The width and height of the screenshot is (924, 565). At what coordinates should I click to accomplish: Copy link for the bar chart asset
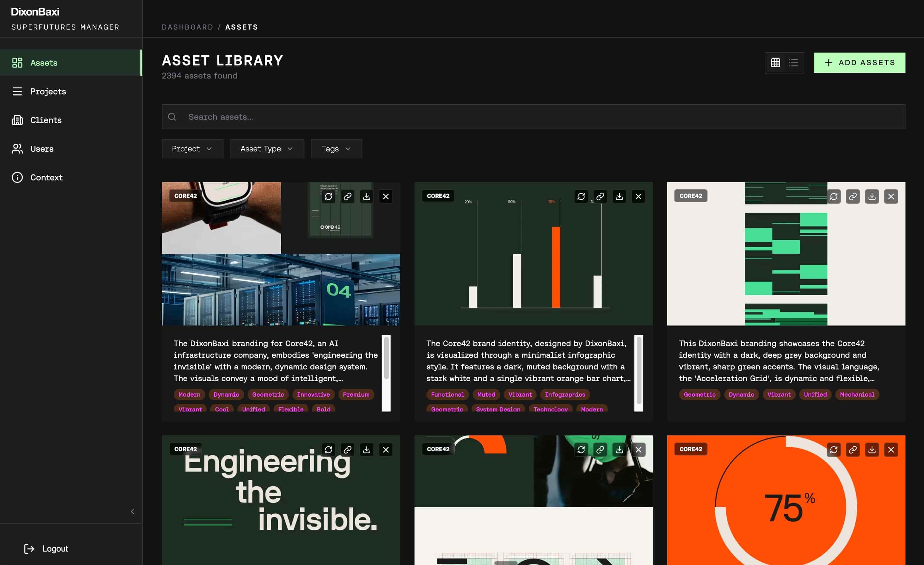point(600,196)
